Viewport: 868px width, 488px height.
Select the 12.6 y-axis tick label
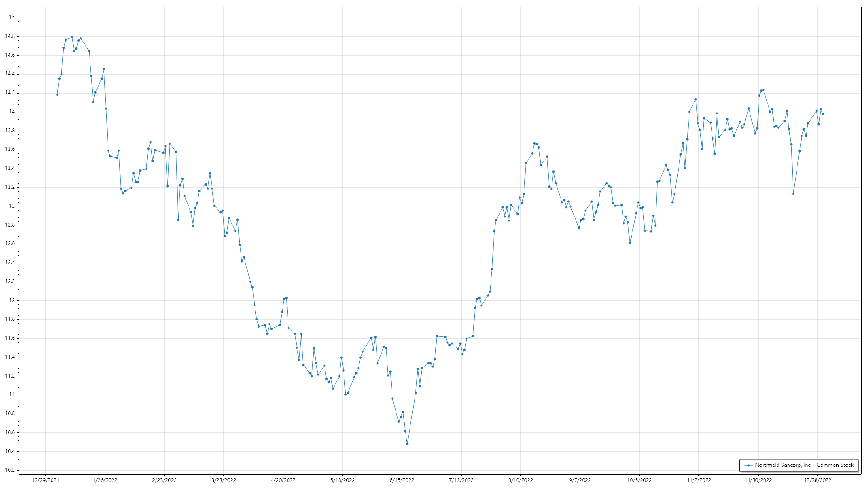click(10, 244)
